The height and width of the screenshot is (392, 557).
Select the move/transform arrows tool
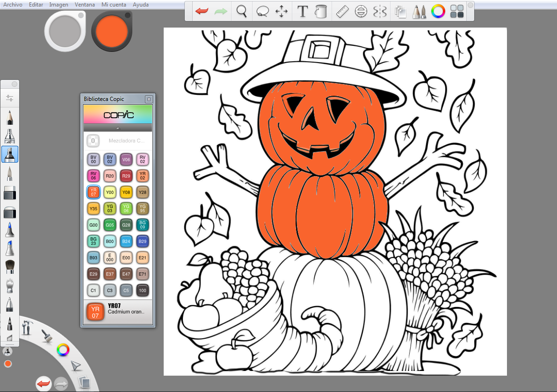coord(282,11)
